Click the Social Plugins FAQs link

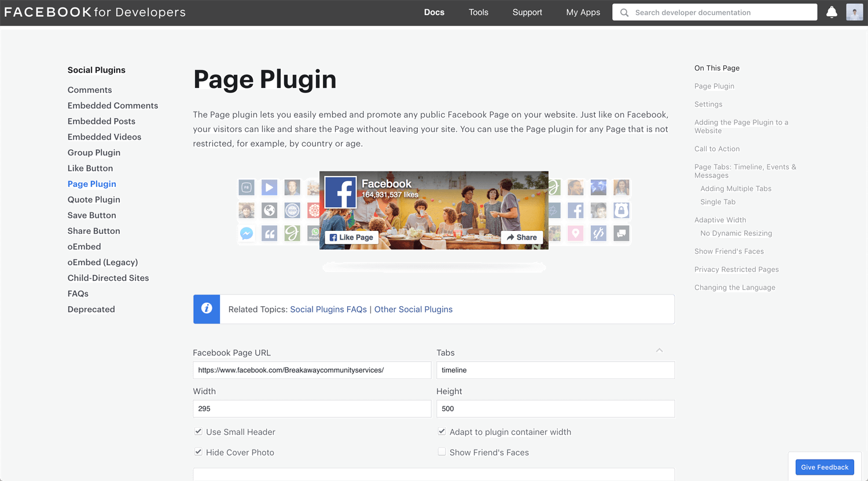pyautogui.click(x=329, y=309)
